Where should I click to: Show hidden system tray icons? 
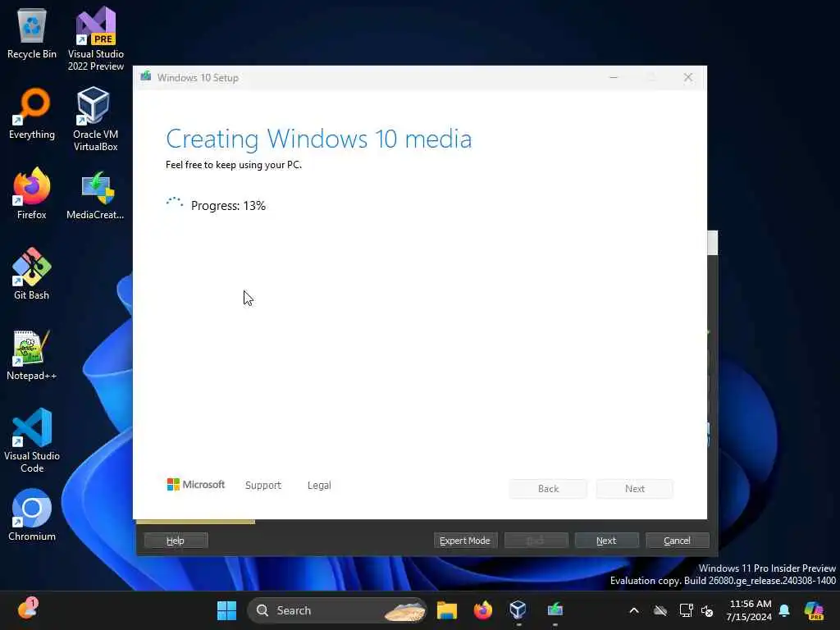pyautogui.click(x=634, y=610)
